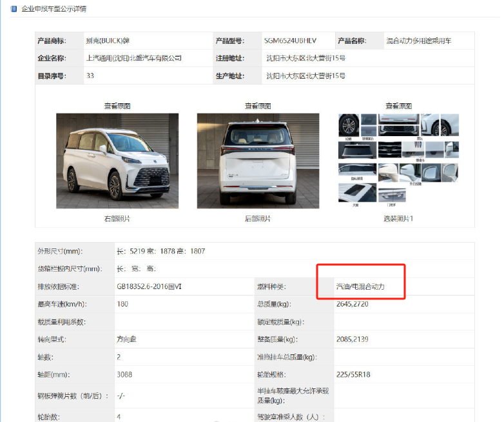
Task: Click the 额定载质量(kg) label
Action: pyautogui.click(x=280, y=321)
